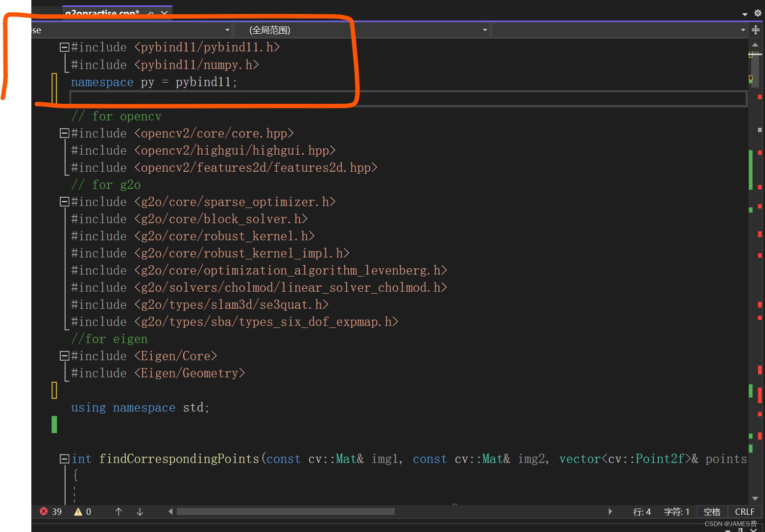This screenshot has width=765, height=532.
Task: Click the opencv2/highgui/highgui.hpp include line
Action: 203,150
